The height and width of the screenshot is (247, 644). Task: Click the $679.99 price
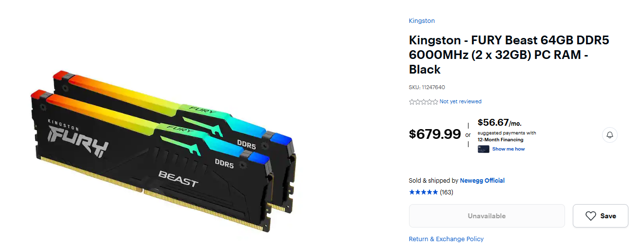[x=435, y=134]
